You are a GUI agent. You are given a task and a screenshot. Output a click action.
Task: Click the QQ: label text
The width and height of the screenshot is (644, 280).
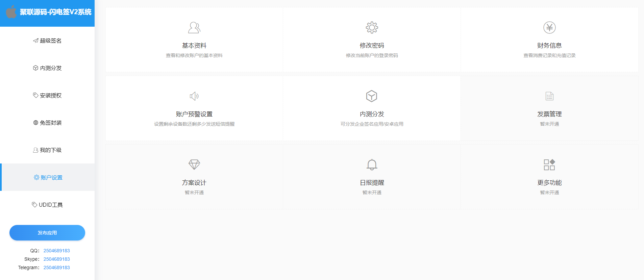(x=35, y=251)
